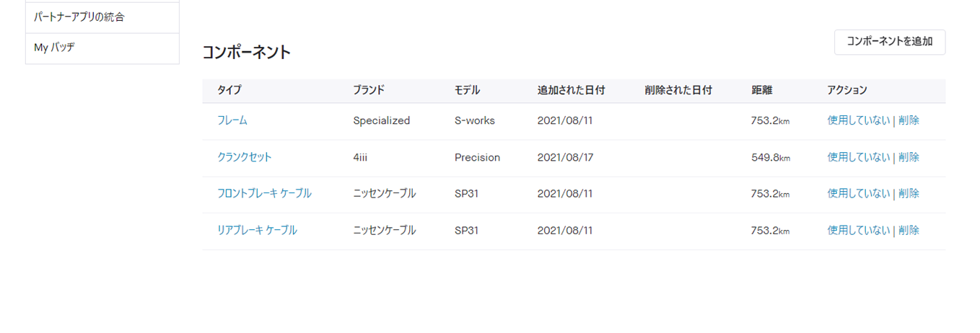The width and height of the screenshot is (980, 333).
Task: Open the リアブレーキ ケーブル link
Action: [x=257, y=230]
